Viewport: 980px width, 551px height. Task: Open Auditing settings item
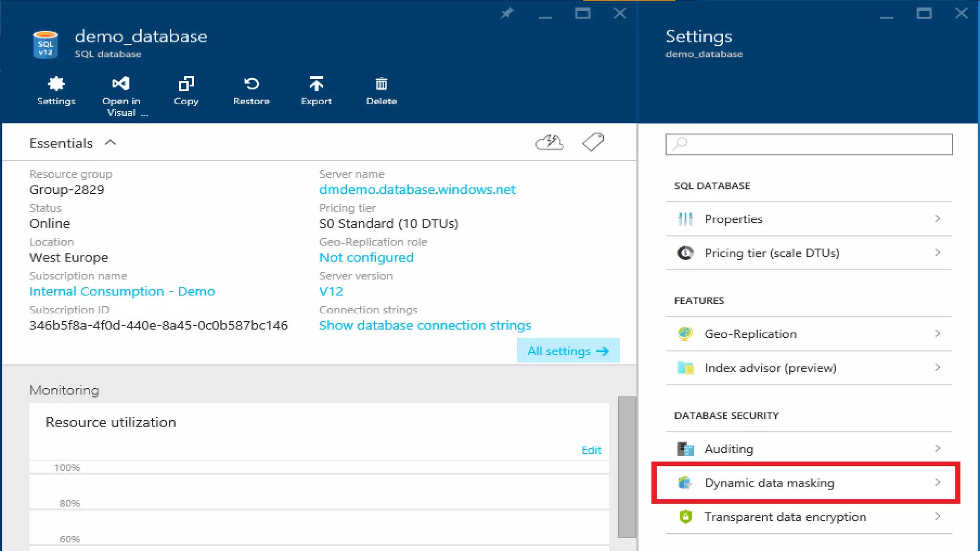(809, 449)
